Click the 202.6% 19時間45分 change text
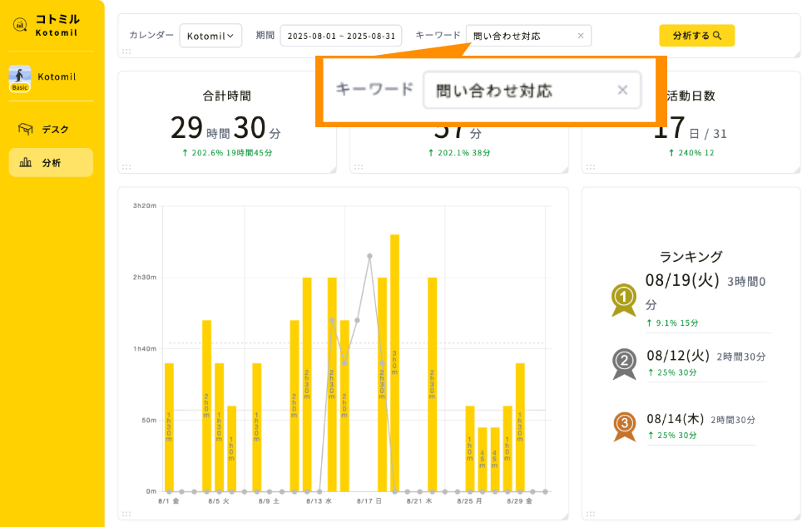Viewport: 812px width, 527px height. [227, 153]
